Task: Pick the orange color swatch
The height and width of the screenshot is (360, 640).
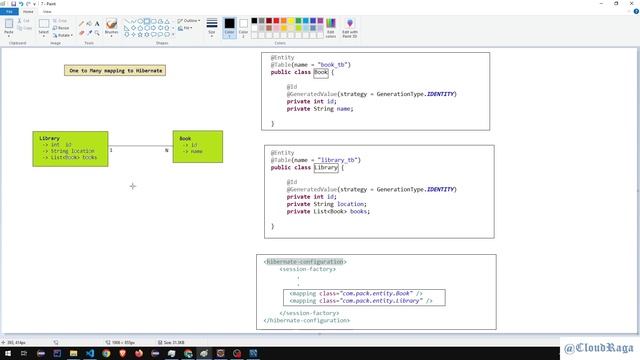Action: click(284, 20)
